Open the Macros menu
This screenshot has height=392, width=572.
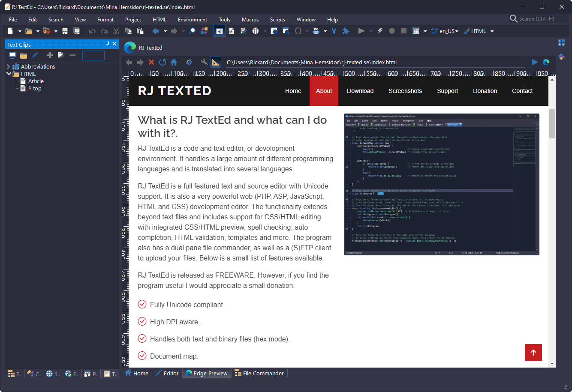250,20
